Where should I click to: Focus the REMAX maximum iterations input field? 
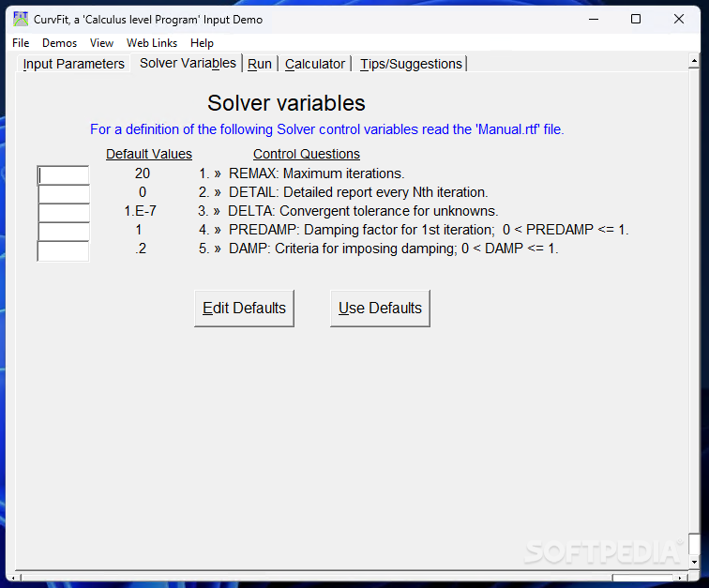(64, 175)
